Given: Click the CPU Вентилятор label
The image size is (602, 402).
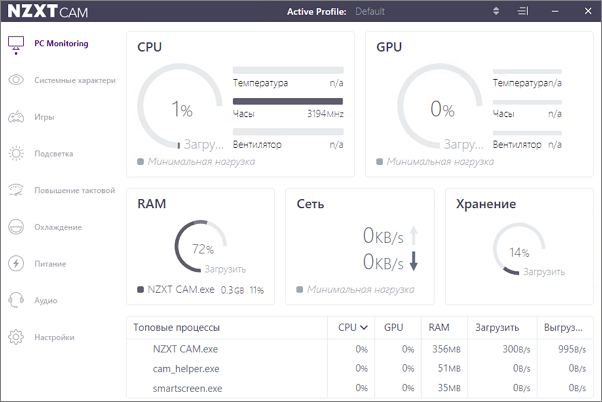Looking at the screenshot, I should [257, 145].
